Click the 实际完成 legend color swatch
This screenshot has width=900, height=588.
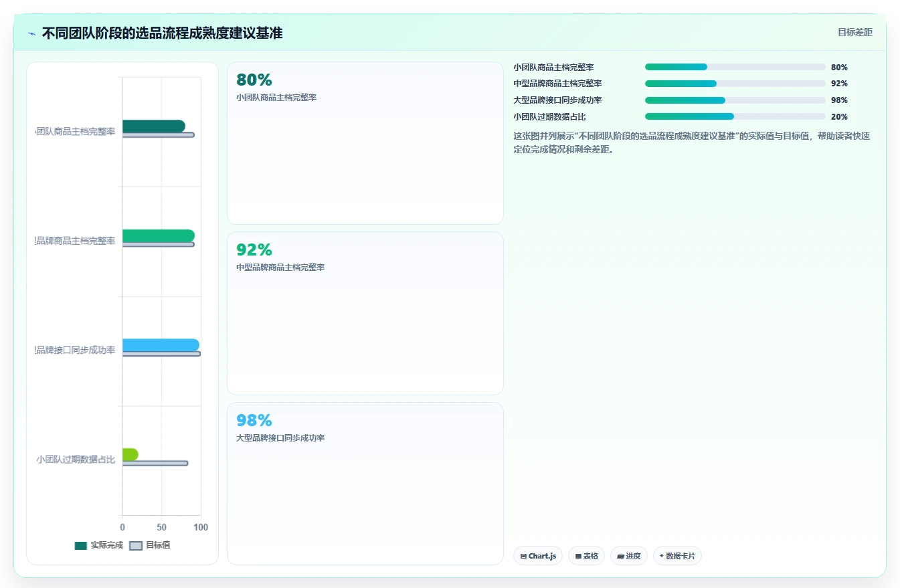pyautogui.click(x=81, y=545)
